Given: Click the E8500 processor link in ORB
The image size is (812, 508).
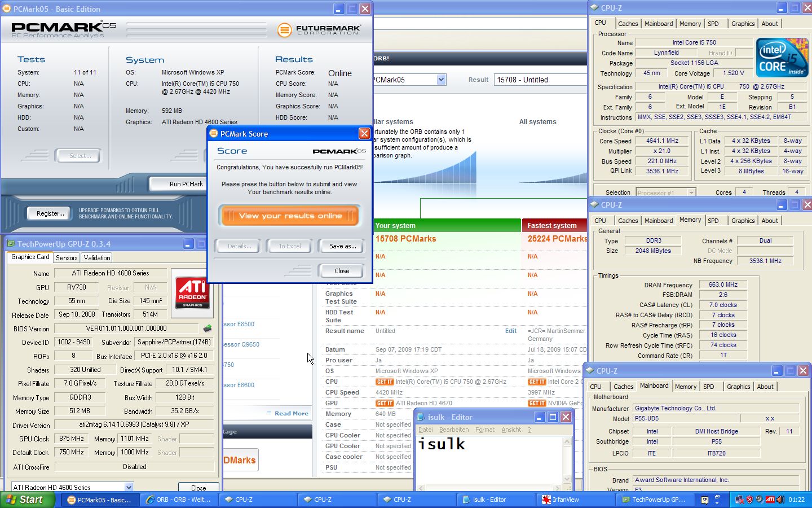Looking at the screenshot, I should tap(239, 324).
